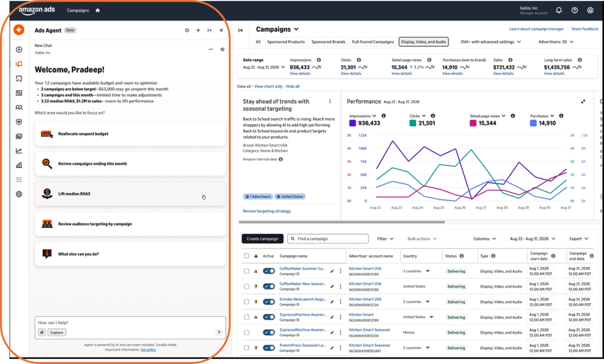This screenshot has height=364, width=604.
Task: Choose Lift median ROAS suggestion
Action: [x=130, y=194]
